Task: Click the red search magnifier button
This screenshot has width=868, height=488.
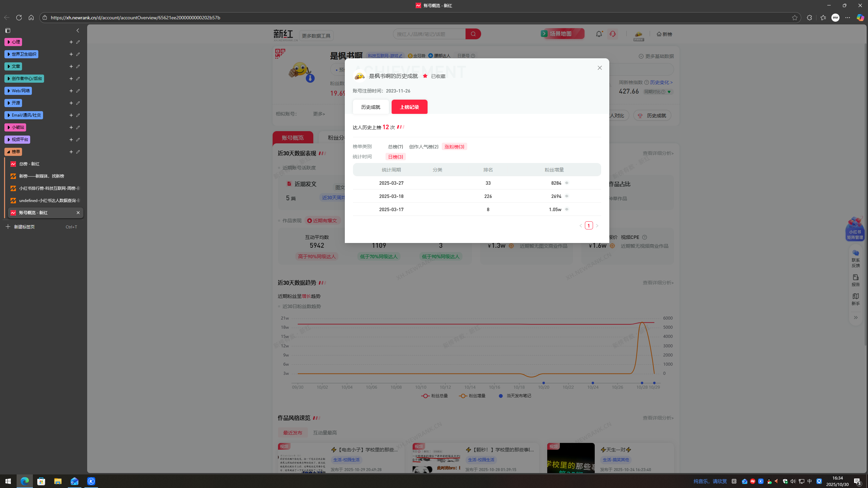Action: pyautogui.click(x=473, y=34)
